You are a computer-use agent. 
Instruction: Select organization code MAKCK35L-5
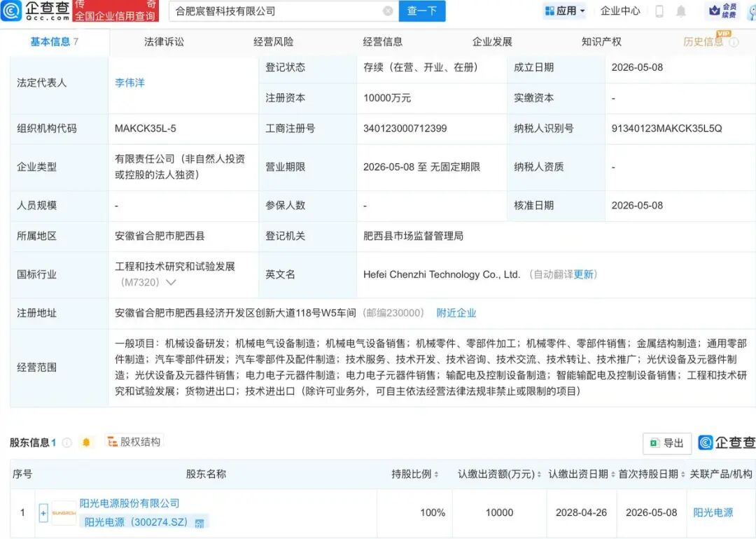[x=146, y=129]
